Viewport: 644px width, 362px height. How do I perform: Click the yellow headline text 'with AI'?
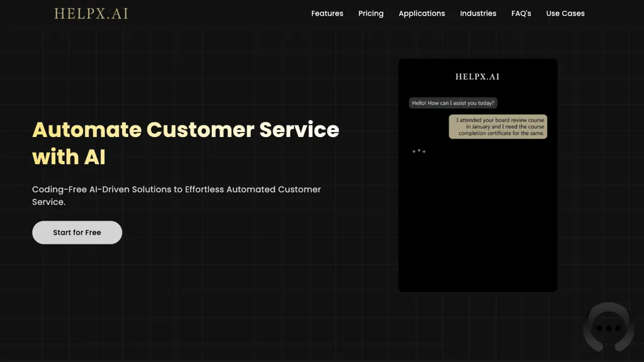[x=69, y=157]
